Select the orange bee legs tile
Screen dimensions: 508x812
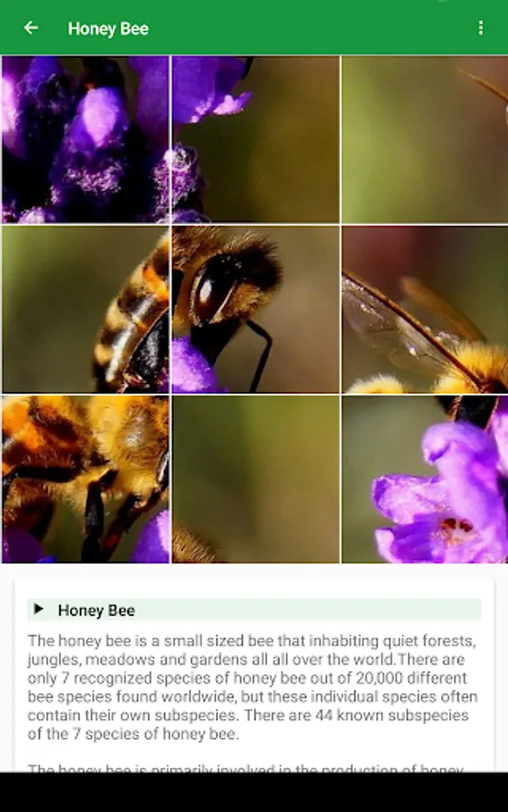point(86,479)
